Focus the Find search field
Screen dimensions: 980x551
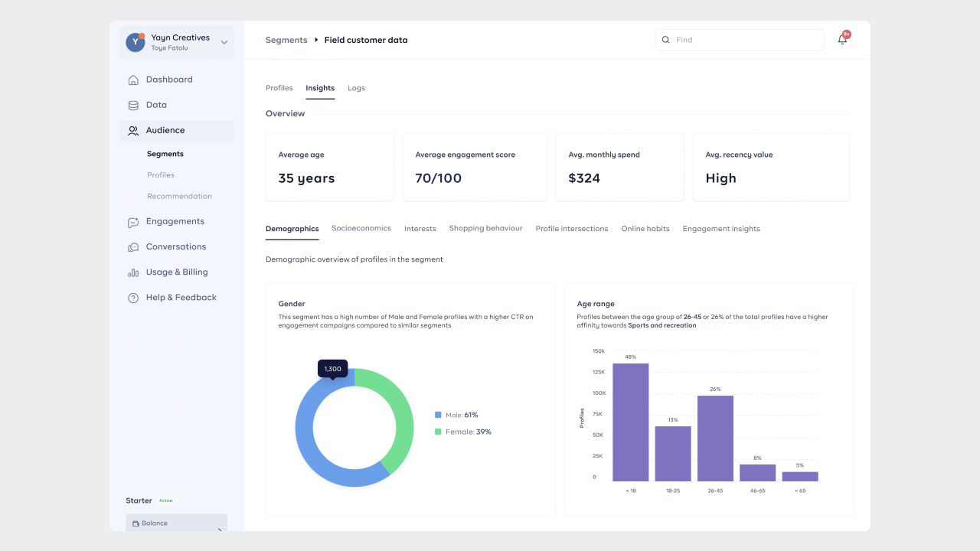tap(740, 40)
